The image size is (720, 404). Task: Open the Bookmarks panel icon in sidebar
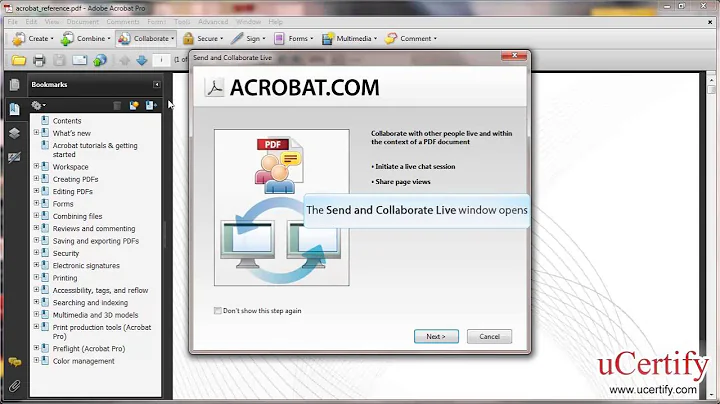(14, 109)
